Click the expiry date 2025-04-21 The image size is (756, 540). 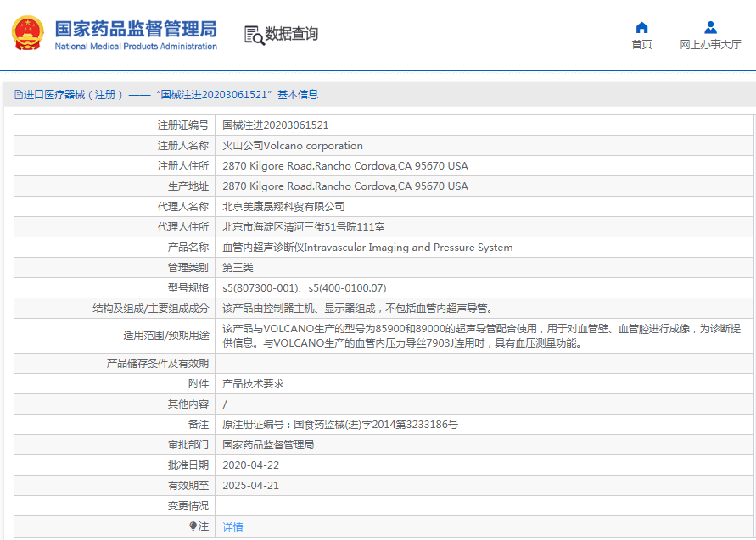pos(250,485)
